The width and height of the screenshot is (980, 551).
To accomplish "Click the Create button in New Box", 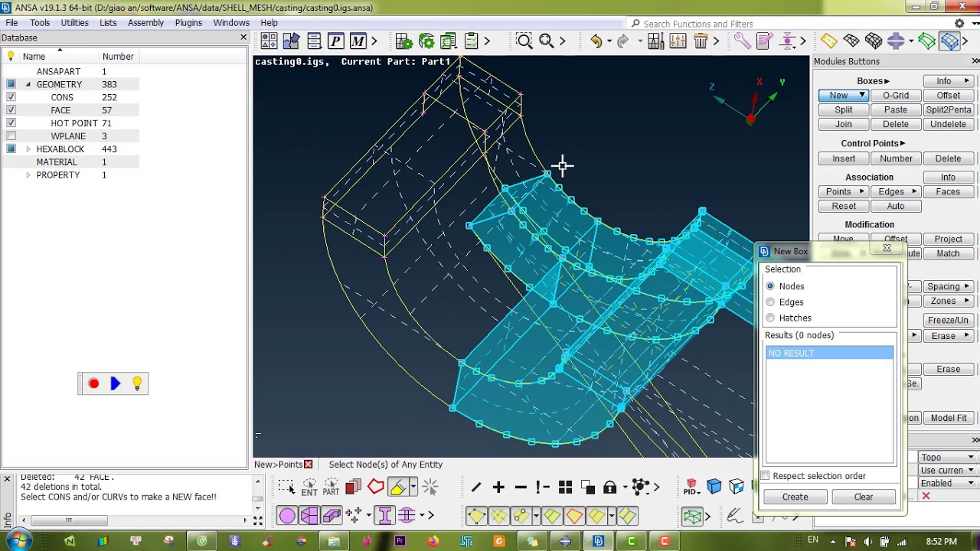I will click(795, 497).
